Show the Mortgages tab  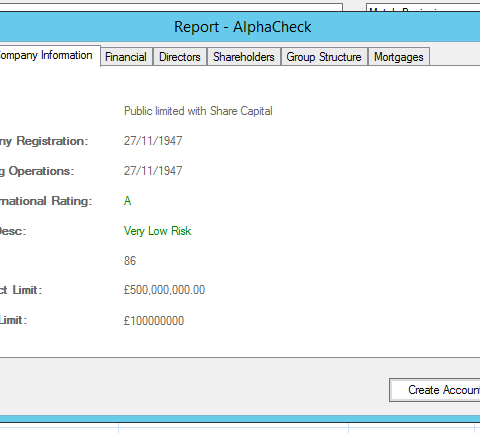pos(399,57)
